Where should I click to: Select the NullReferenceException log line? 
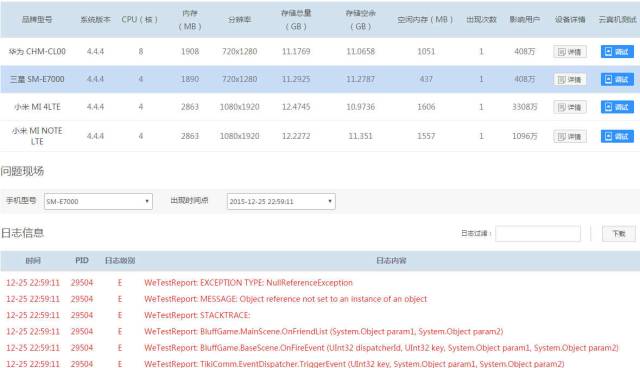tap(248, 283)
